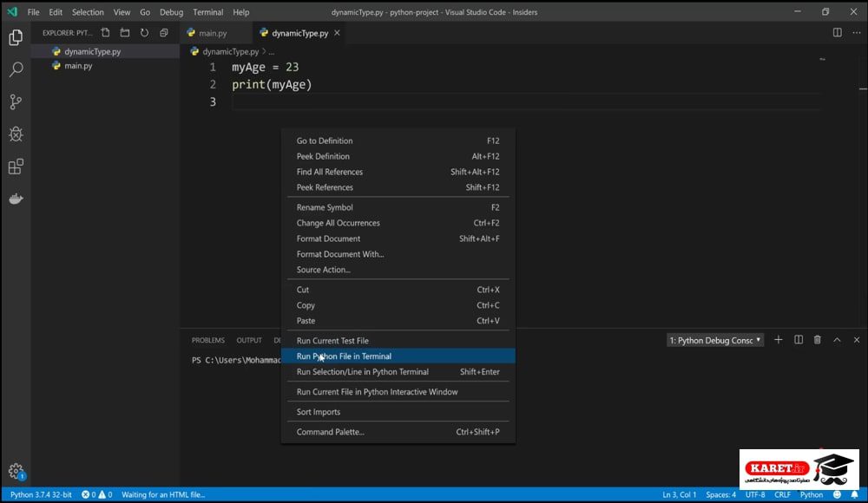
Task: Open the Manage settings gear
Action: coord(16,471)
